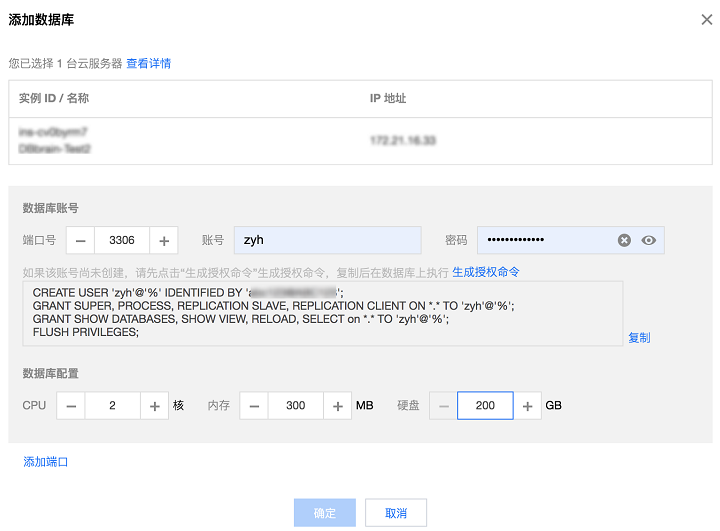The width and height of the screenshot is (720, 531).
Task: Increase the 内存 memory value
Action: (338, 406)
